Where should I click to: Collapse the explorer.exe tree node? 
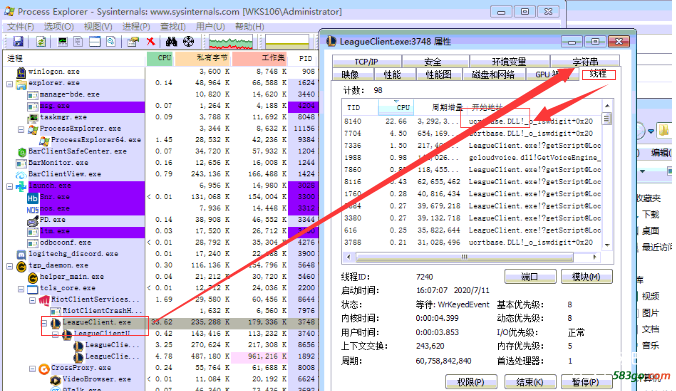coord(9,84)
